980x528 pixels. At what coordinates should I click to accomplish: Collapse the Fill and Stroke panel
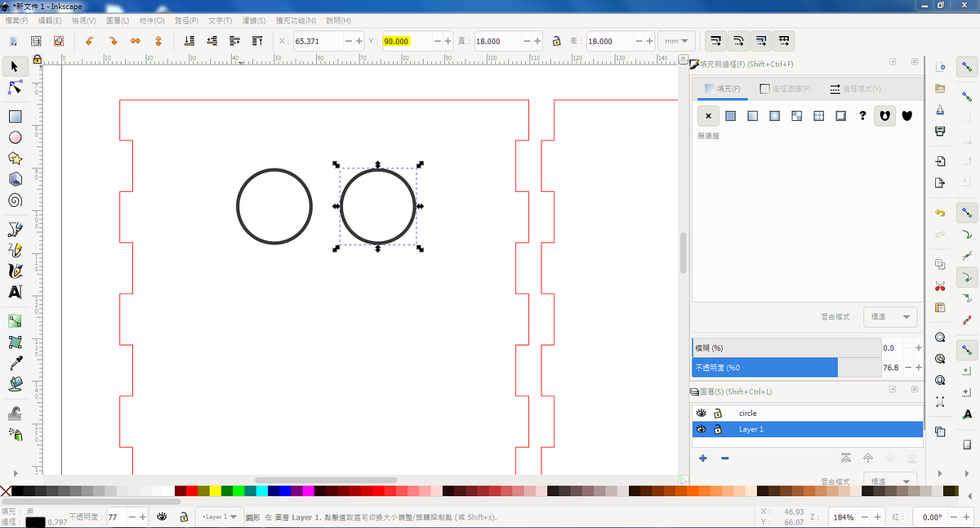click(893, 62)
